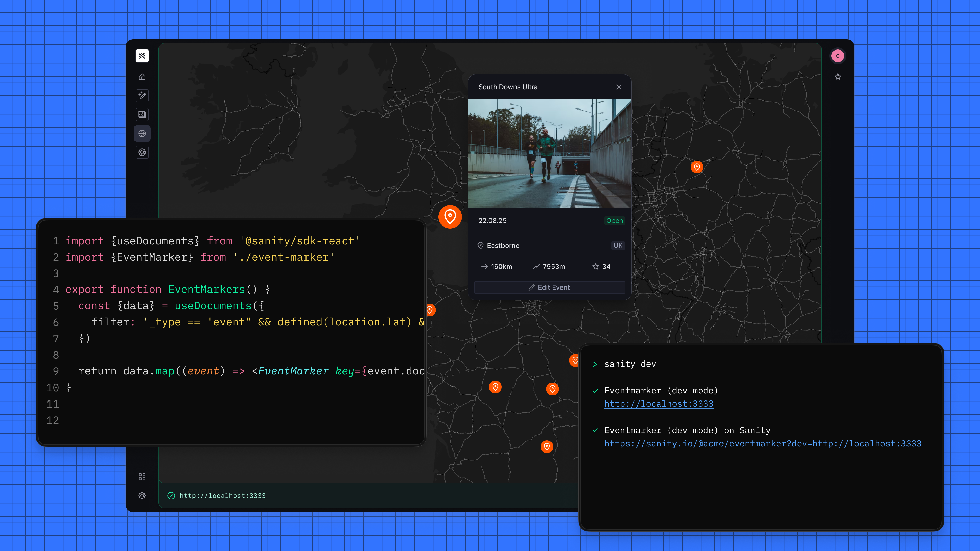Select the globe map sidebar icon

coord(142,133)
